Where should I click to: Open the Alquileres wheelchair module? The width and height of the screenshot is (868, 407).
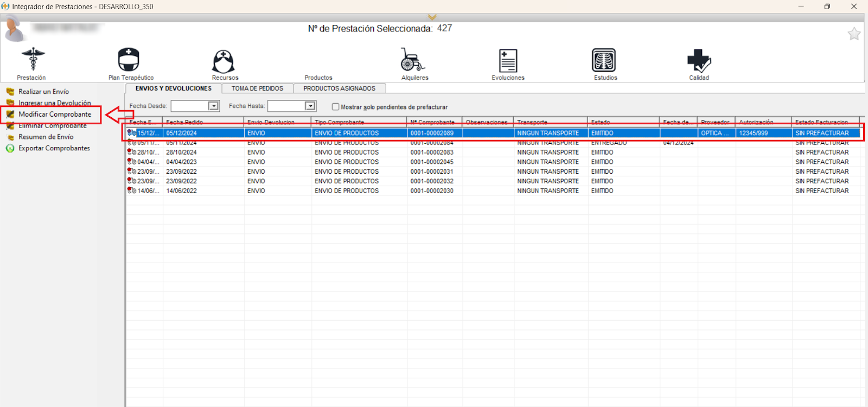[x=412, y=59]
